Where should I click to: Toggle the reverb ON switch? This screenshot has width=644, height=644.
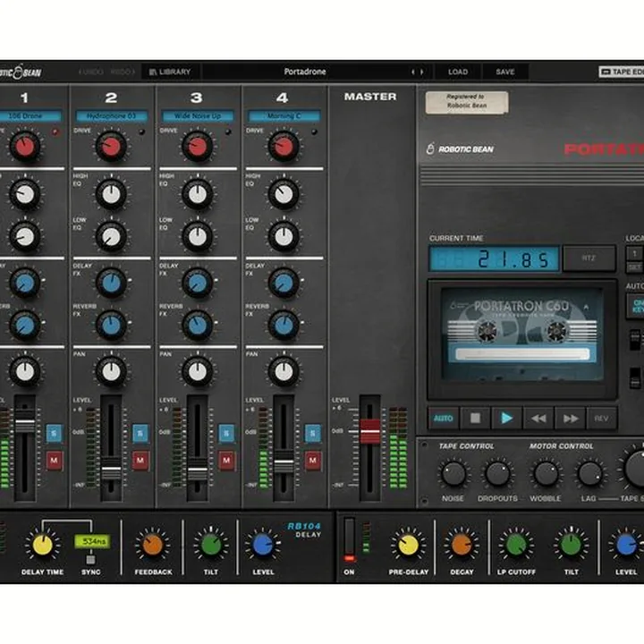coord(350,540)
